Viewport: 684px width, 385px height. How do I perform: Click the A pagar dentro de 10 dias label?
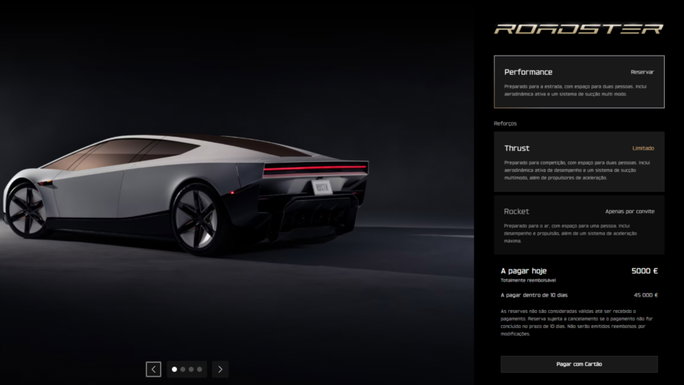534,295
